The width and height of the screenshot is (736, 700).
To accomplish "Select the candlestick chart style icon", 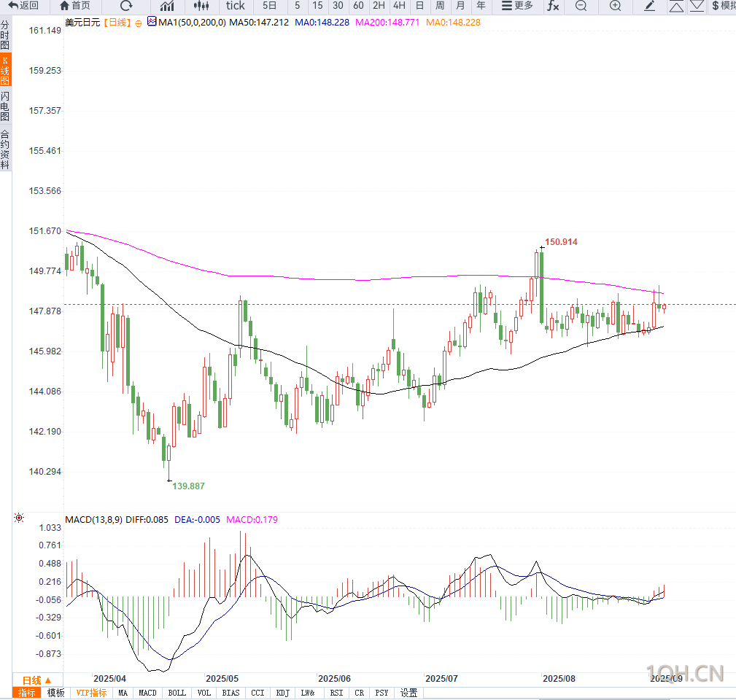I will point(201,6).
